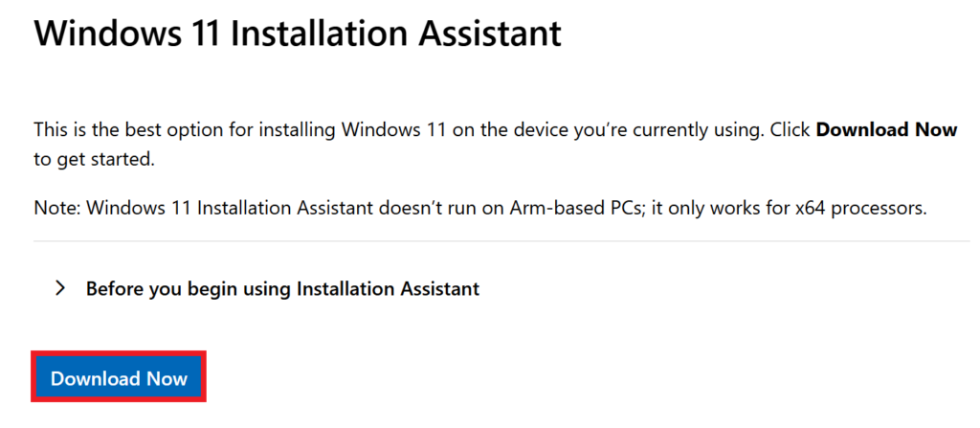Click the Windows 11 Installation Assistant heading
This screenshot has width=980, height=428.
click(x=298, y=33)
